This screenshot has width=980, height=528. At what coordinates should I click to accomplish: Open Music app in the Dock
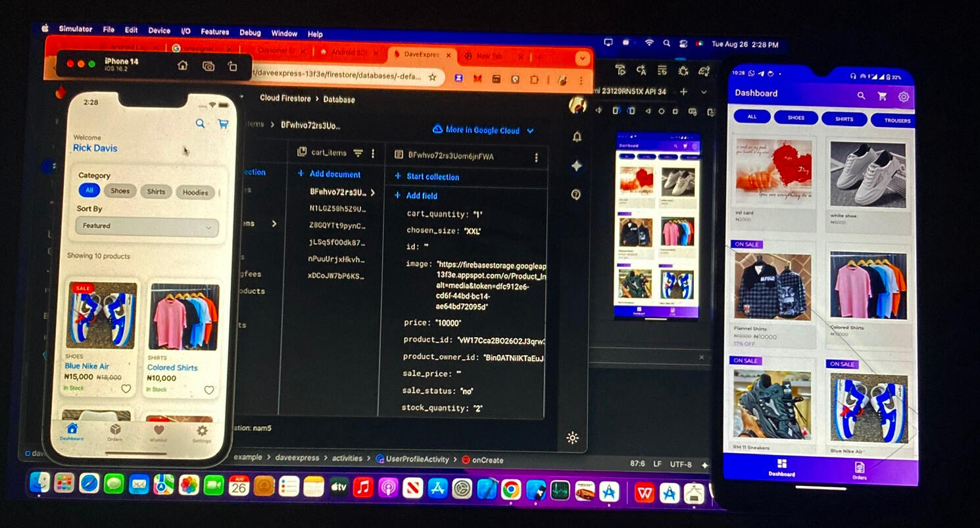pyautogui.click(x=362, y=487)
